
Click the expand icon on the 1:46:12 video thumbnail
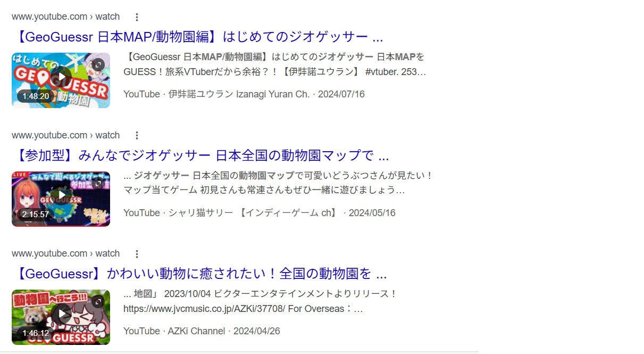pyautogui.click(x=98, y=302)
